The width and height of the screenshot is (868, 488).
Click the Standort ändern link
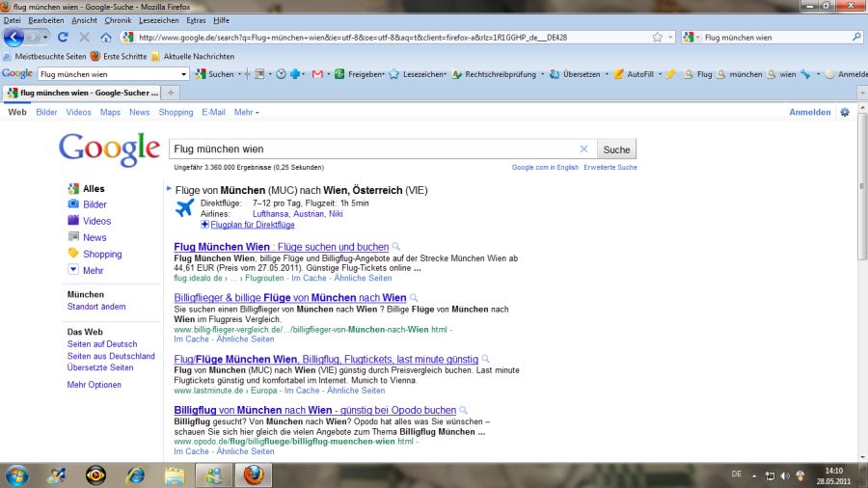tap(95, 307)
